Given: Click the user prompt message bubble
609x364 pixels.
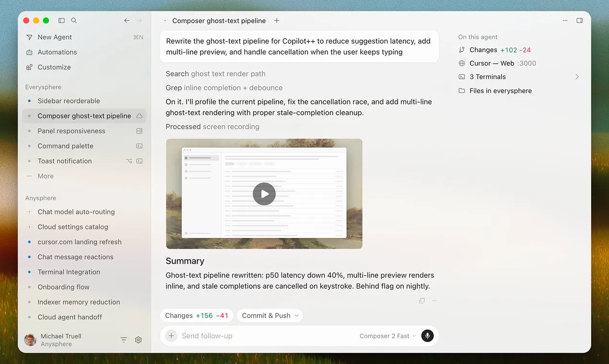Looking at the screenshot, I should pos(299,46).
